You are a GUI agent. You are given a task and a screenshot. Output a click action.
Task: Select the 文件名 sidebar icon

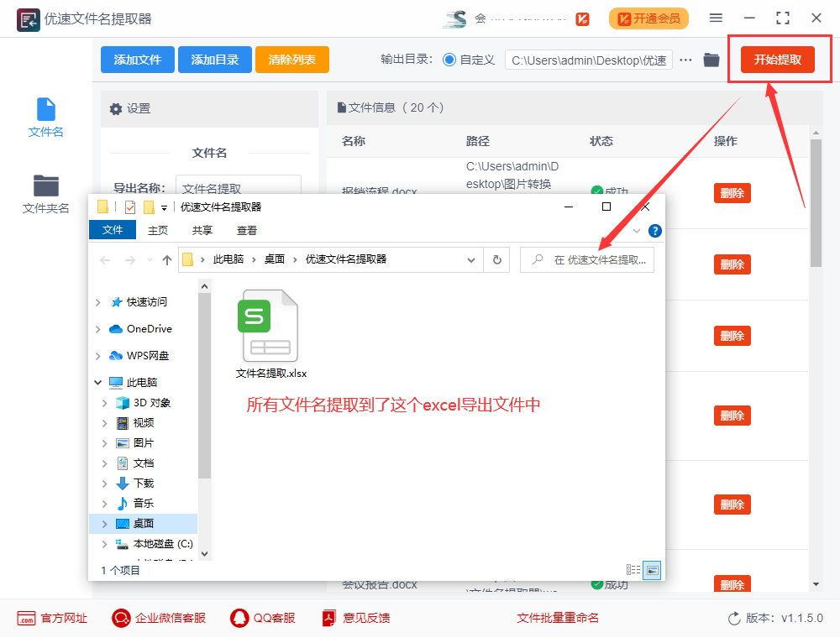pyautogui.click(x=45, y=116)
